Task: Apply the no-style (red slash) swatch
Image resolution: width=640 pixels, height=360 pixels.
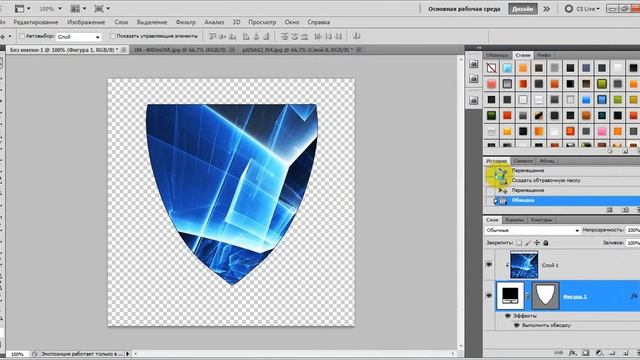Action: tap(491, 68)
